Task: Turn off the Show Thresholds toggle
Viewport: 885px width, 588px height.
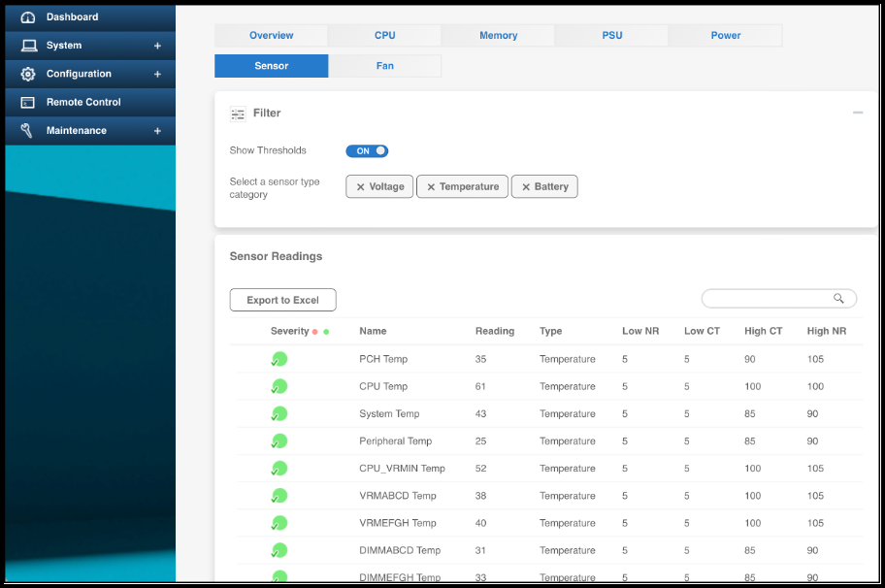Action: point(367,150)
